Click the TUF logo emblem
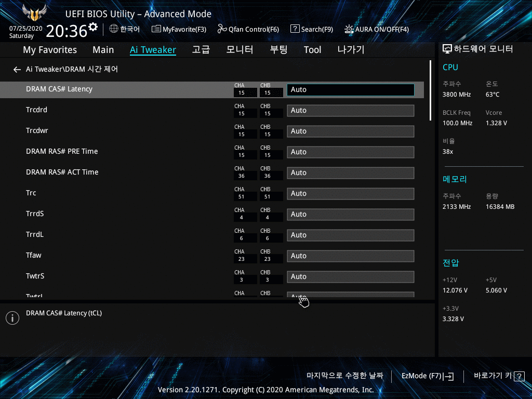 coord(34,13)
